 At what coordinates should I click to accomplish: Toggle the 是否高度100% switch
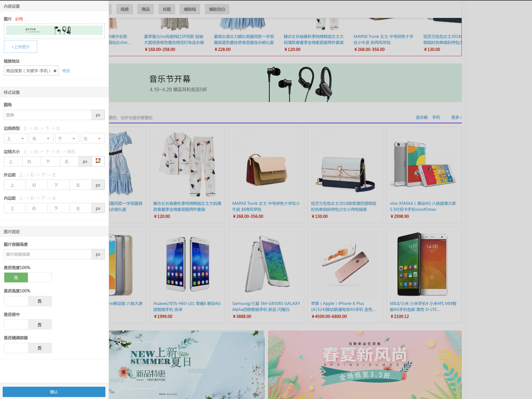(x=28, y=301)
